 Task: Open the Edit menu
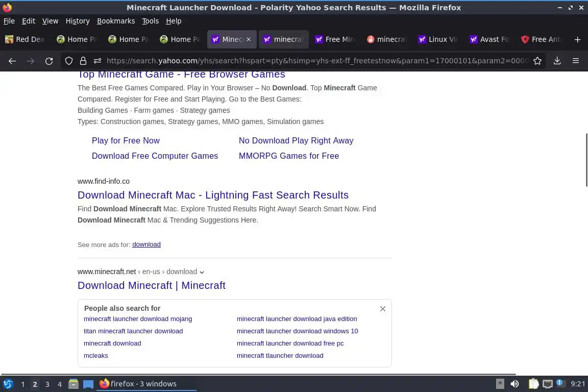(x=29, y=21)
